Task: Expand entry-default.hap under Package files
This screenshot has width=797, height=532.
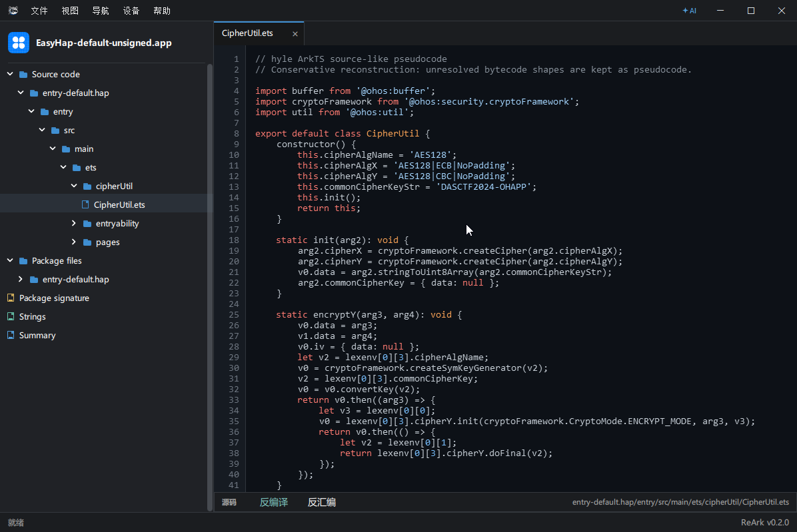Action: pyautogui.click(x=21, y=279)
